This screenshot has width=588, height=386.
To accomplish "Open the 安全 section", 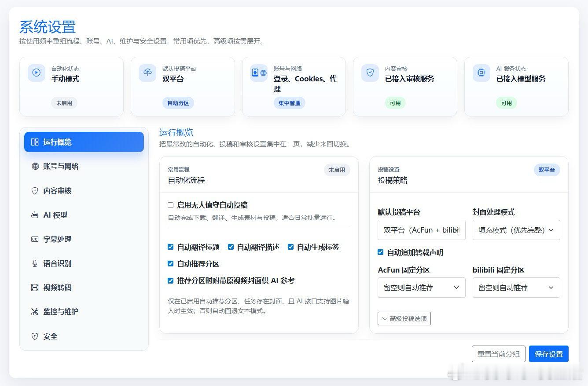I will tap(84, 336).
